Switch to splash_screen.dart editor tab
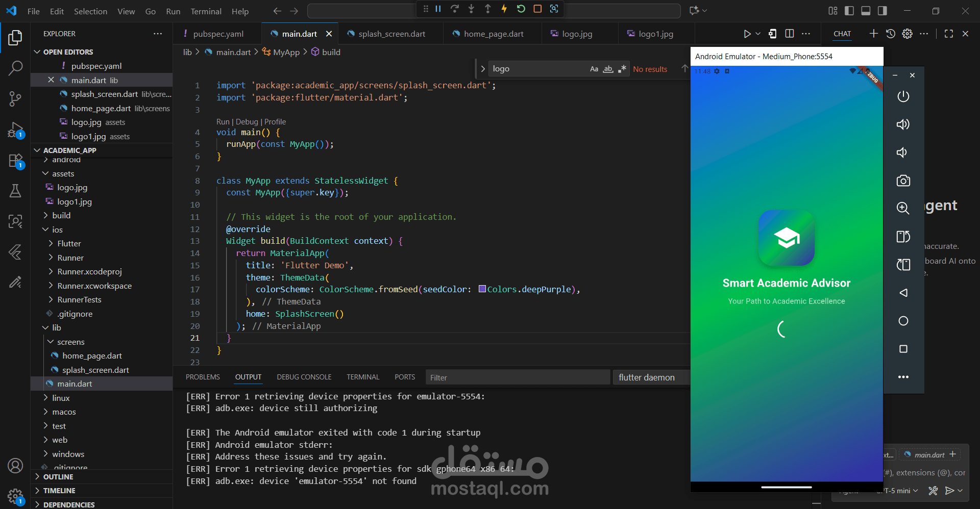The width and height of the screenshot is (980, 509). 391,34
